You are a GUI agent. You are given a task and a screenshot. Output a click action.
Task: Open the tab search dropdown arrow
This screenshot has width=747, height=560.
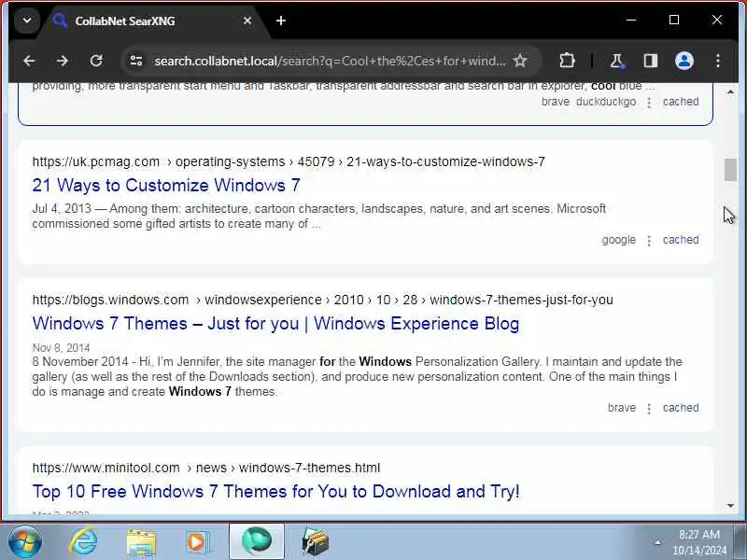(27, 21)
